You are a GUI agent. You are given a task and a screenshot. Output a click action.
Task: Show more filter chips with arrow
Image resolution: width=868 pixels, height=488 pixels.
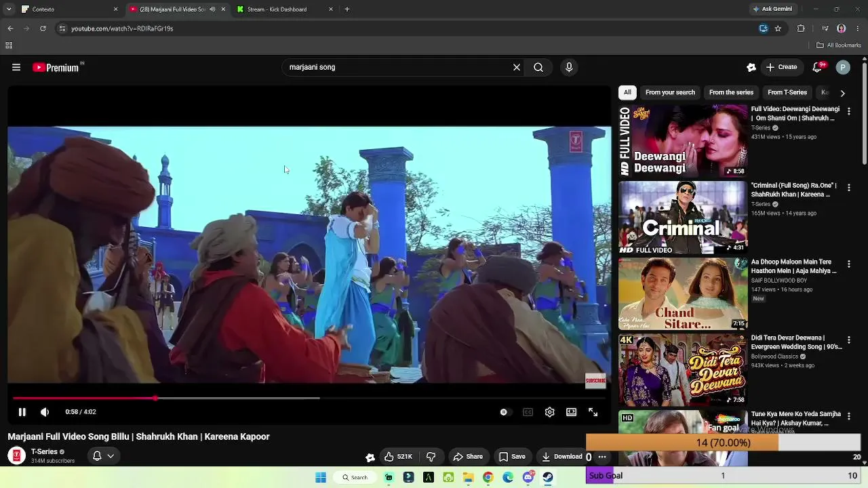[x=842, y=93]
